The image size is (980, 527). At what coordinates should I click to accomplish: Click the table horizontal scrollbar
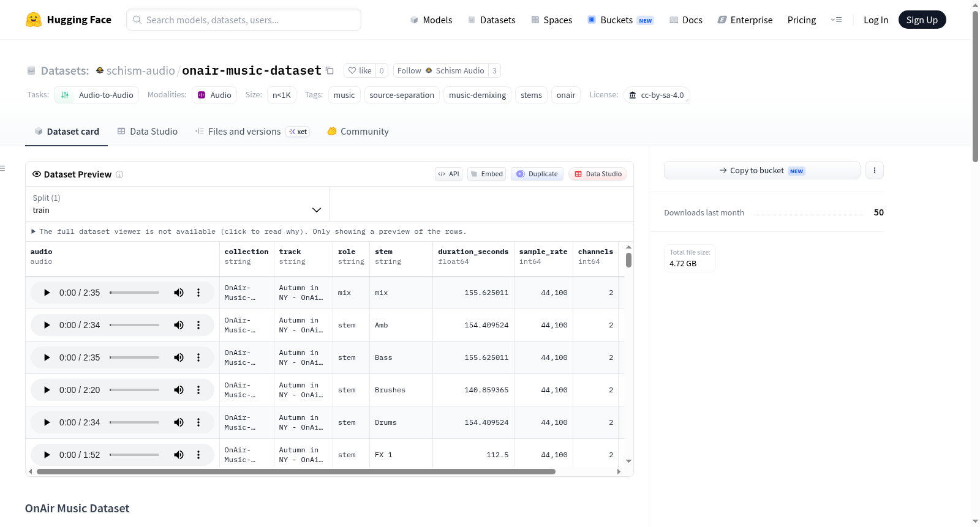point(296,471)
